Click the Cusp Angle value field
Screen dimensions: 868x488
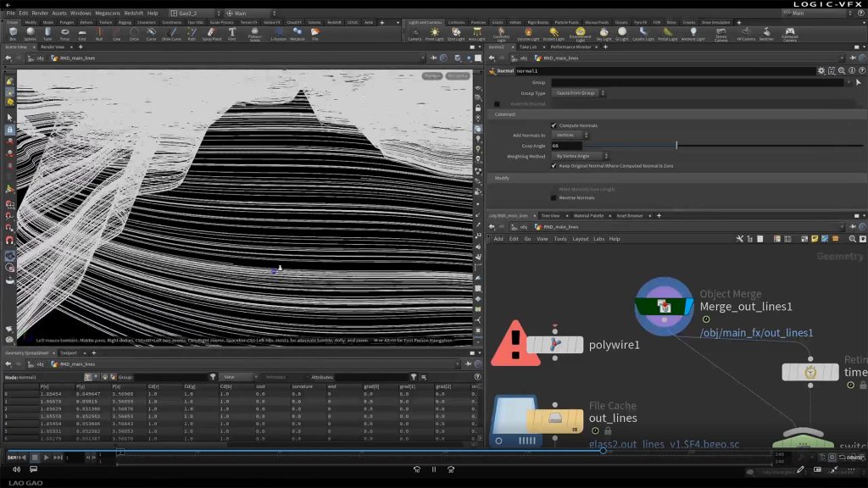(x=566, y=146)
